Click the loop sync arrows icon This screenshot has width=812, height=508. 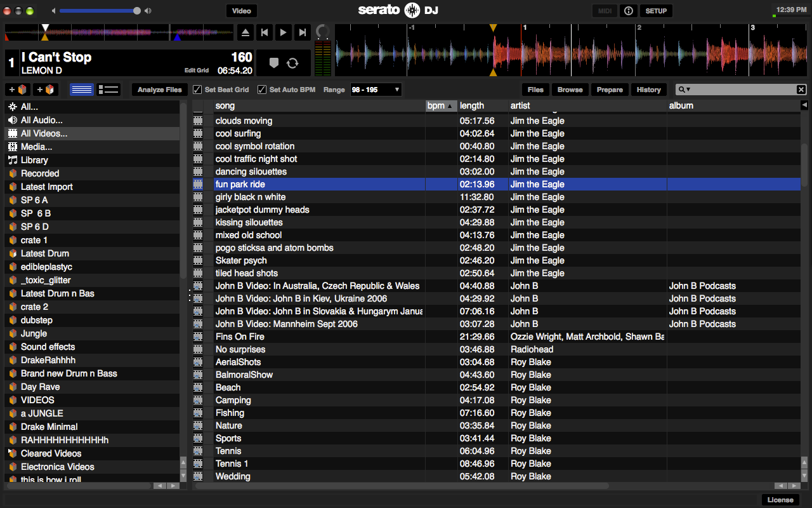click(x=292, y=63)
